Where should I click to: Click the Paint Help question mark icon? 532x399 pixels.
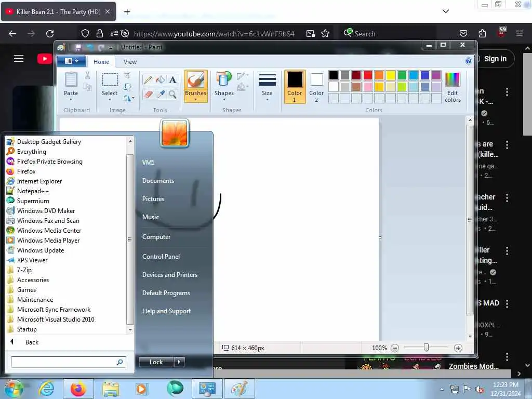click(x=469, y=61)
